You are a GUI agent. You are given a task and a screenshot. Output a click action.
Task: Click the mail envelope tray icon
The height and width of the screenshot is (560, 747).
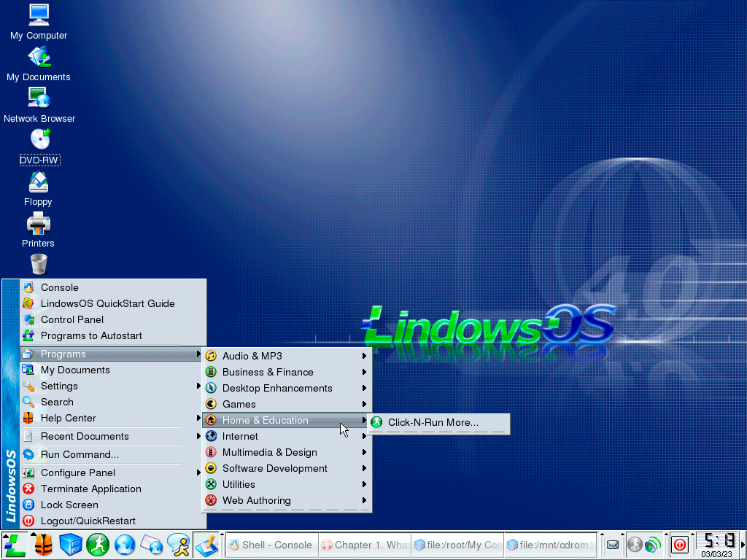[613, 545]
